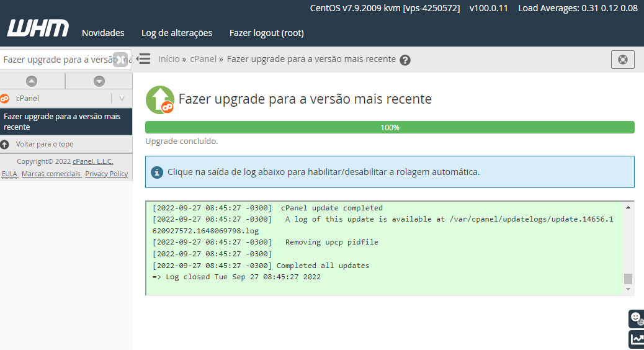Open the EULA link
Viewport: 644px width, 350px height.
(9, 174)
